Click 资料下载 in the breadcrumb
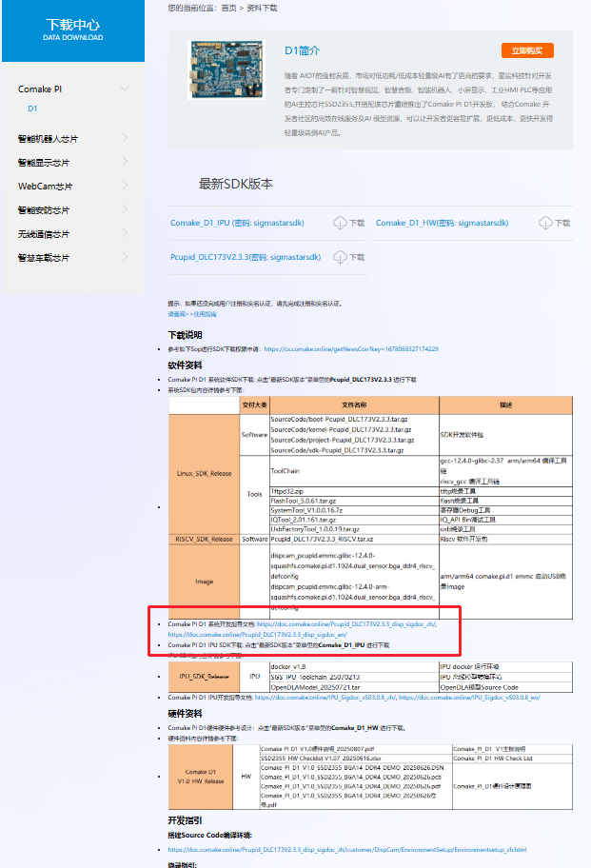 (x=262, y=9)
